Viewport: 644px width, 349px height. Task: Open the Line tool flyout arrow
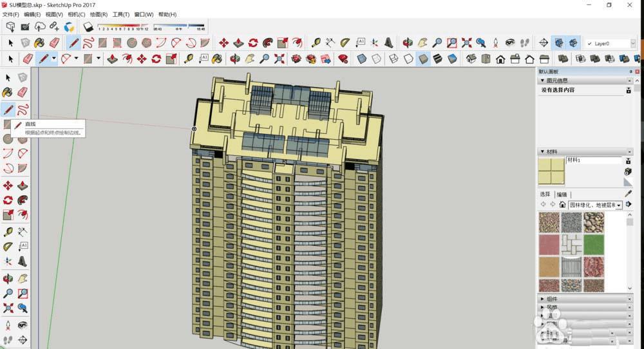click(x=54, y=59)
